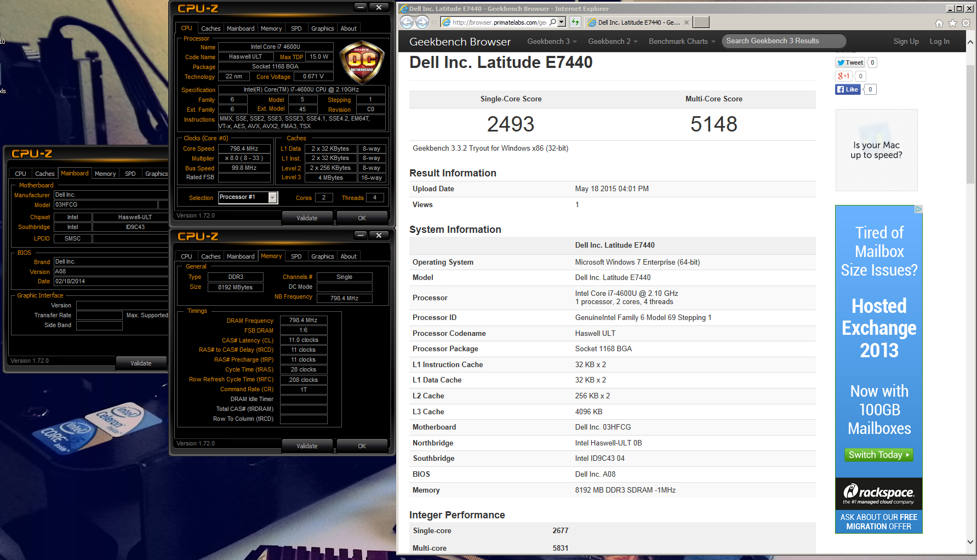Click the search magnifier in address bar

(x=553, y=22)
